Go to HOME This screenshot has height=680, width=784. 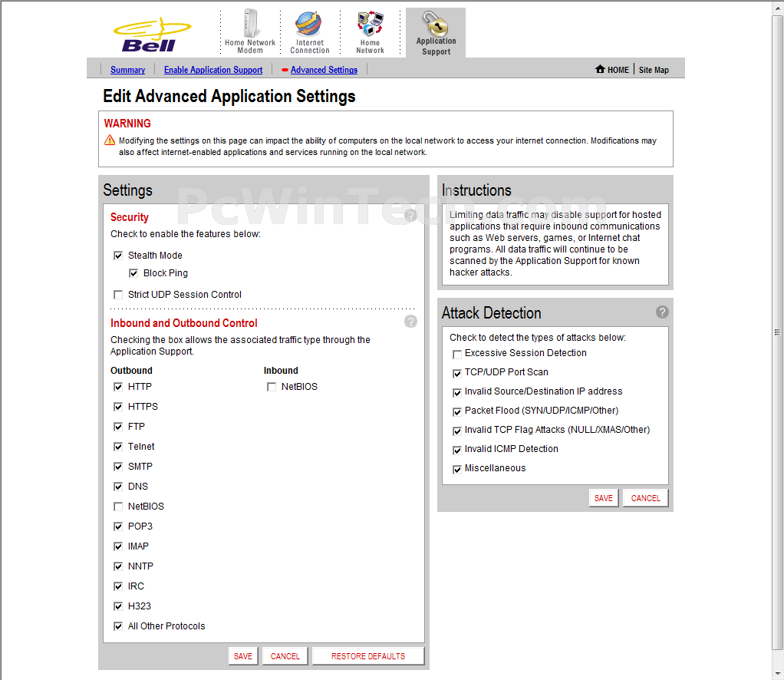click(612, 70)
